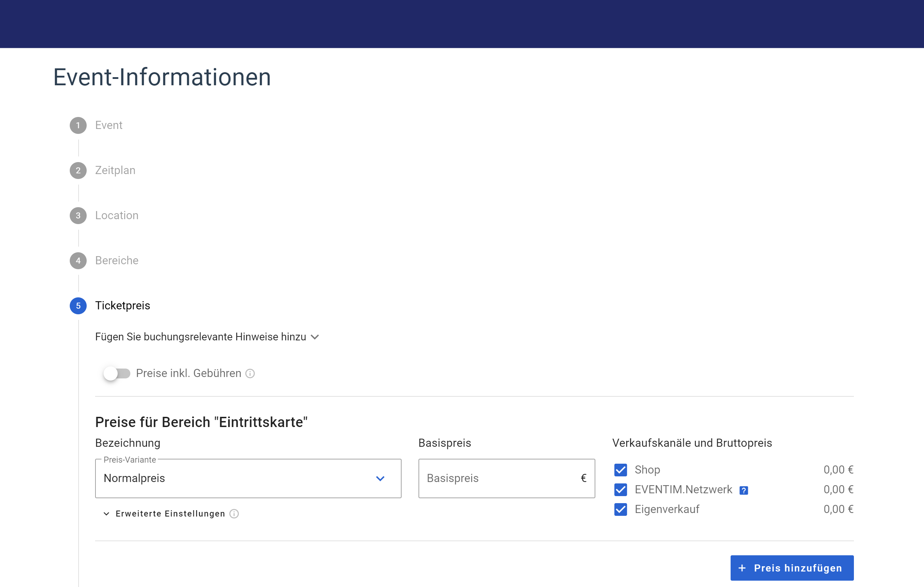Uncheck the EVENTIM.Netzwerk checkbox
Image resolution: width=924 pixels, height=587 pixels.
pos(620,489)
